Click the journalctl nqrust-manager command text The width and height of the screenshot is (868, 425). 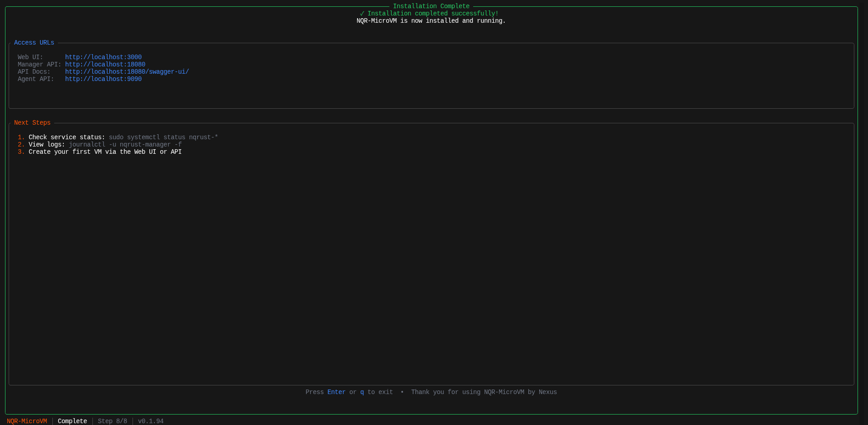[x=125, y=145]
